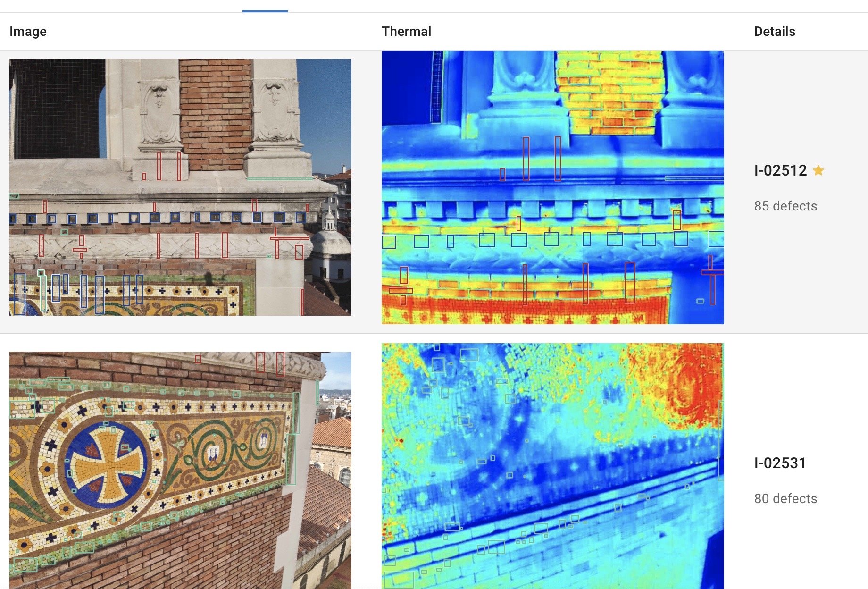Open the I-02512 thermal image thumbnail
868x589 pixels.
(552, 187)
